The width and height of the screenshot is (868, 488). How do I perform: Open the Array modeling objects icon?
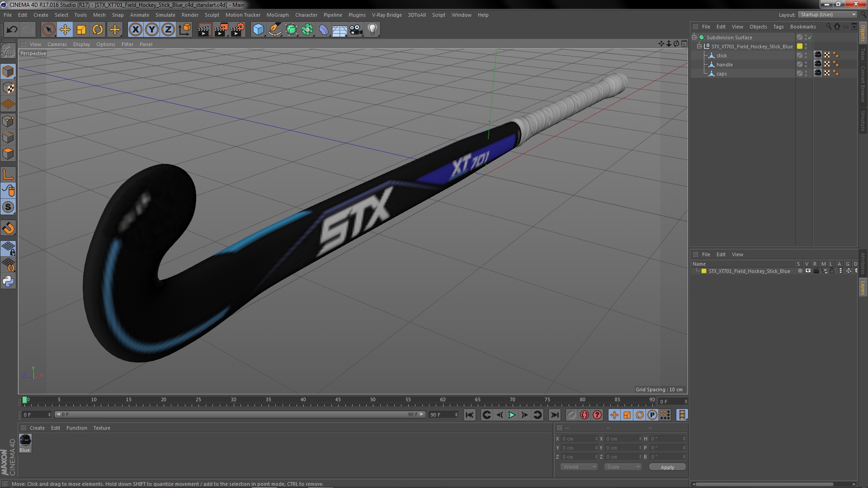(307, 30)
